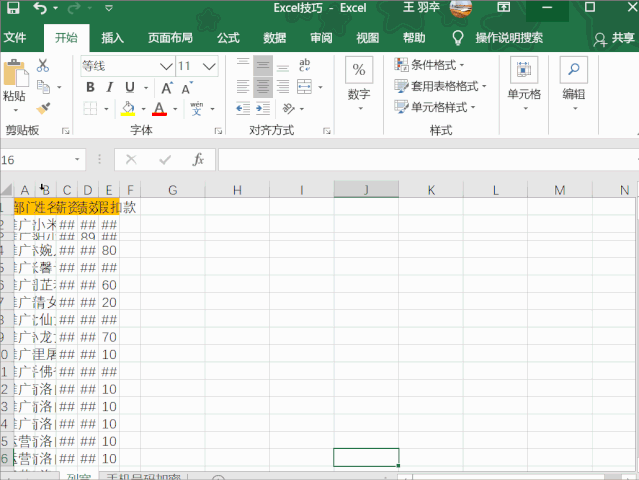
Task: Click the 操作说明搜索 search box
Action: pyautogui.click(x=509, y=38)
